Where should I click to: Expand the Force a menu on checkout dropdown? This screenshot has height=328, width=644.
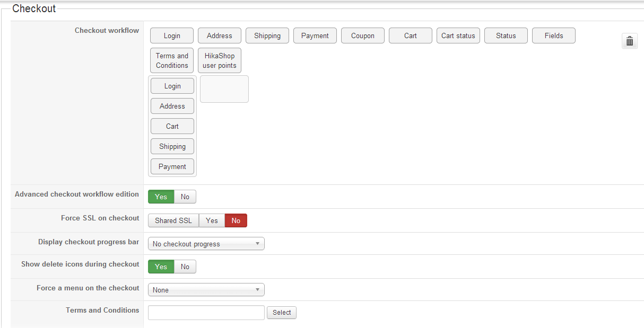tap(206, 290)
